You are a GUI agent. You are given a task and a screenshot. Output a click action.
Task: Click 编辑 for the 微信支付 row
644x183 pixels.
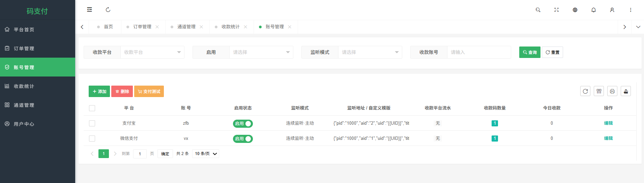[608, 138]
